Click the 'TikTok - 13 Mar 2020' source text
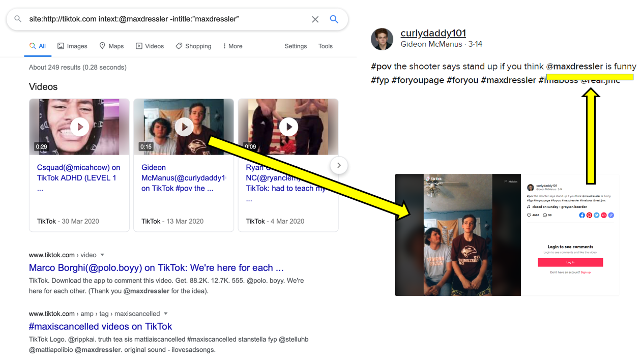 tap(172, 221)
